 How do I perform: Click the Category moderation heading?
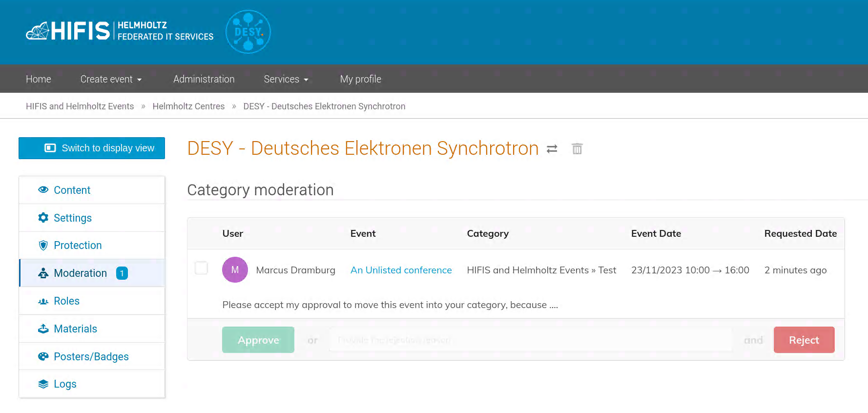tap(260, 190)
